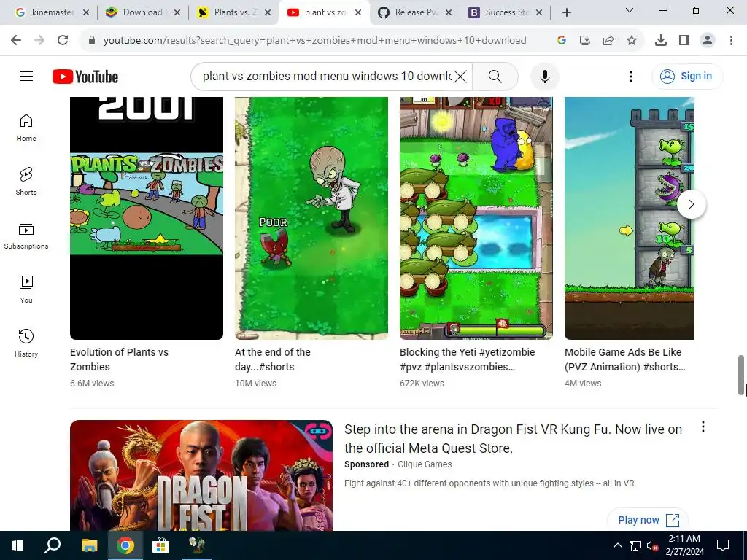Open Subscriptions in the sidebar
Image resolution: width=747 pixels, height=560 pixels.
26,236
